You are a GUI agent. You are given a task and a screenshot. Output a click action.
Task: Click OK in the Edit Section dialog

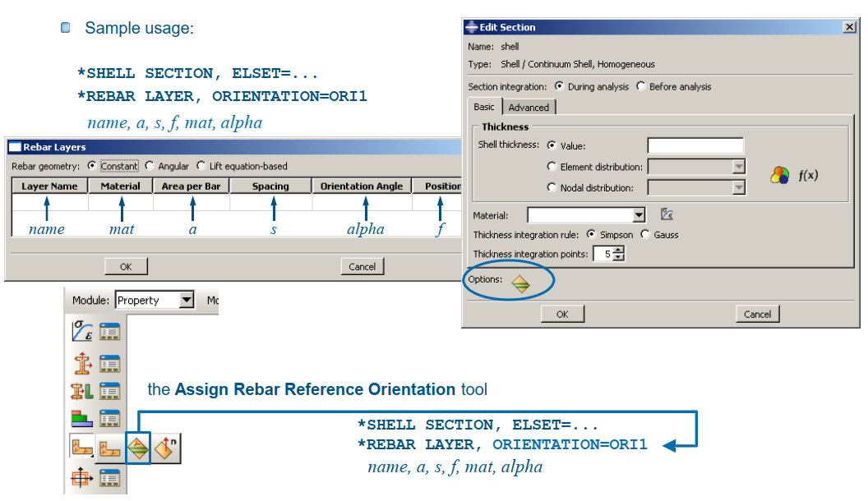(x=562, y=314)
